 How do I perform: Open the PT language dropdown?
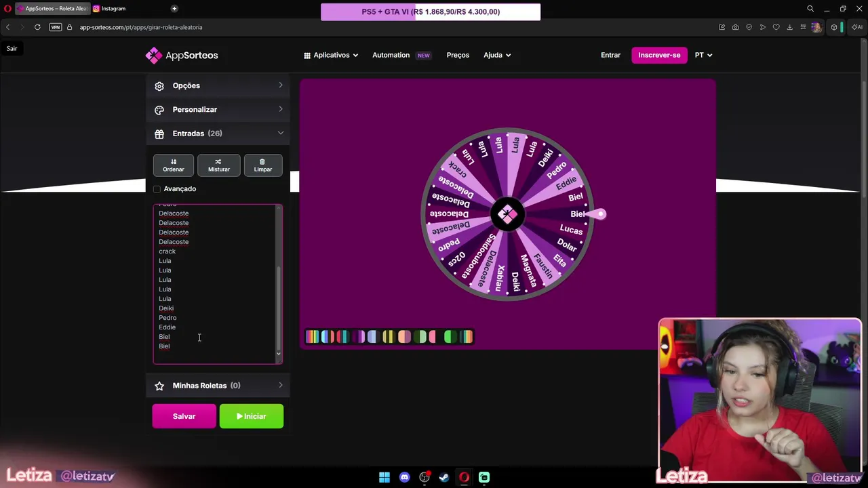tap(703, 56)
